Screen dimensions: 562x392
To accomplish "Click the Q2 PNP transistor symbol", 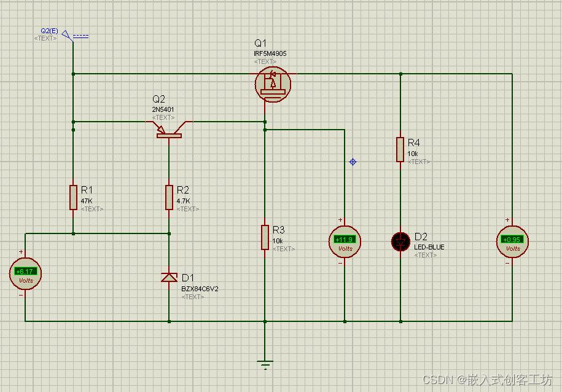I will point(169,128).
